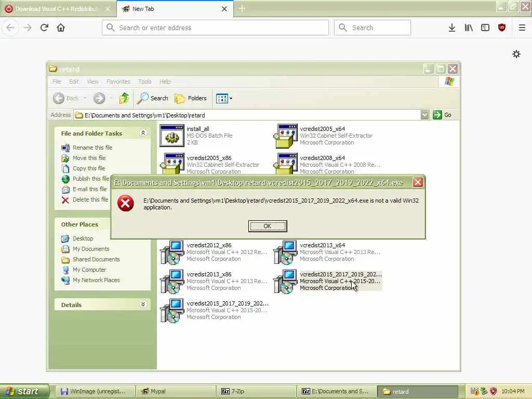The height and width of the screenshot is (399, 532).
Task: Click the system tray clock
Action: pyautogui.click(x=513, y=392)
